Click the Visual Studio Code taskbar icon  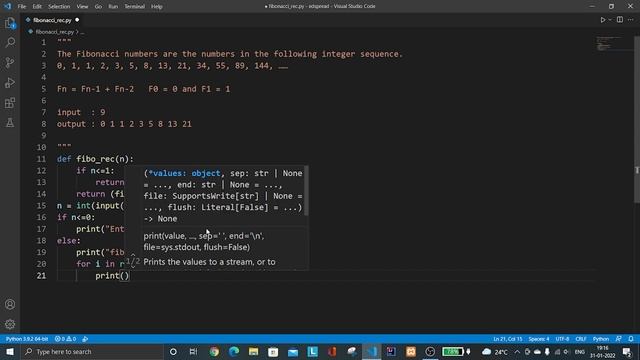click(x=371, y=352)
